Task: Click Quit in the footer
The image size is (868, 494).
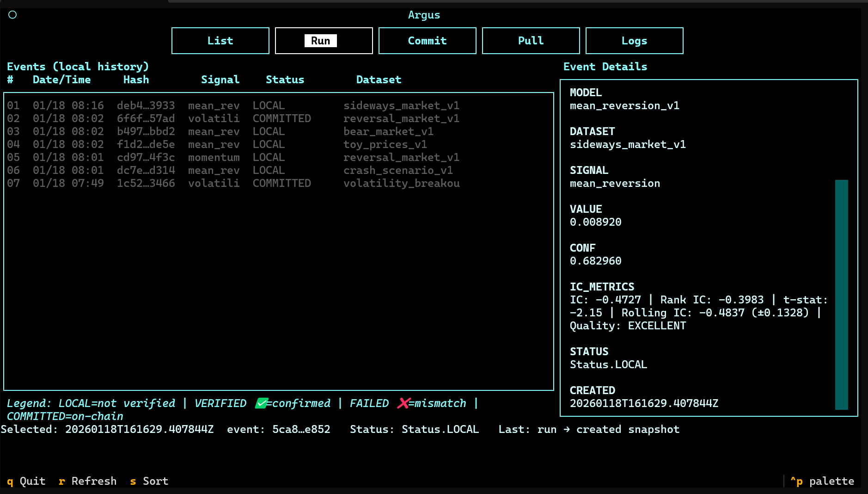Action: pos(27,481)
